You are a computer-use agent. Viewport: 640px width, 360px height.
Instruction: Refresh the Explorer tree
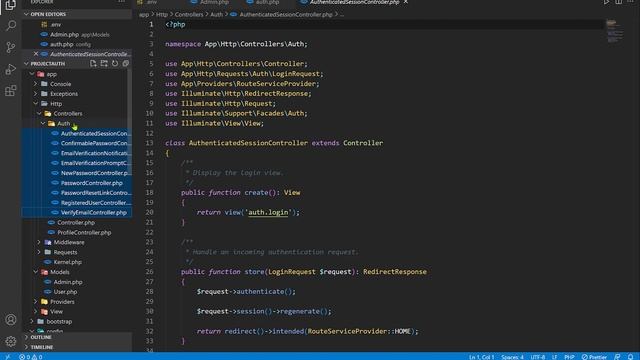115,64
